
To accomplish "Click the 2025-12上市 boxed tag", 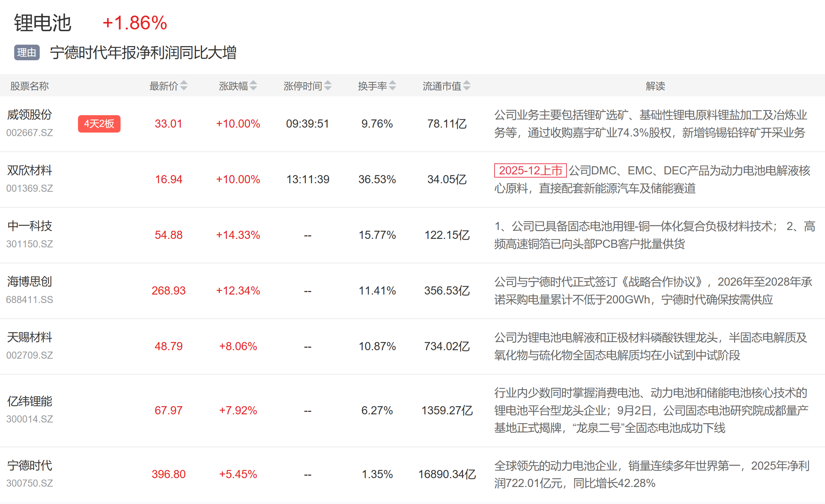I will [530, 170].
